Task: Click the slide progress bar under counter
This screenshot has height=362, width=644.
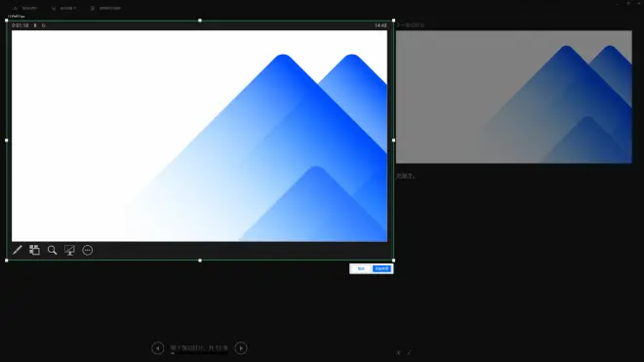Action: pyautogui.click(x=199, y=353)
